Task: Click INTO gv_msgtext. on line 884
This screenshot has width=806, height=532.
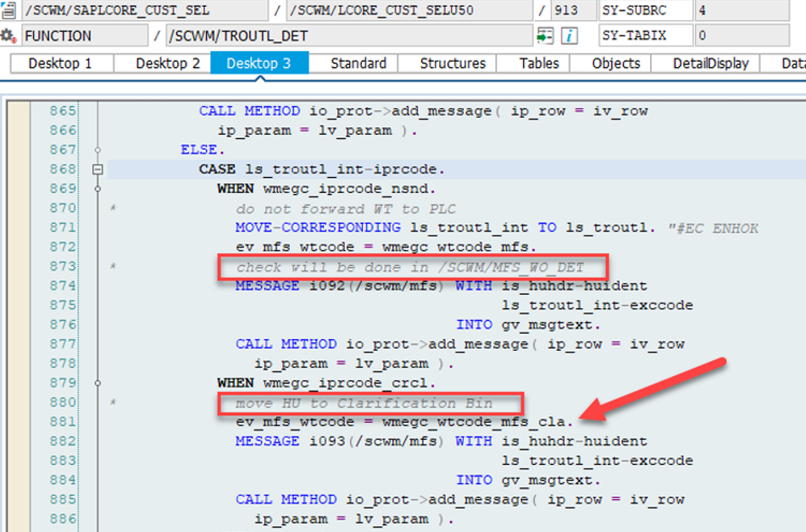Action: pyautogui.click(x=528, y=480)
